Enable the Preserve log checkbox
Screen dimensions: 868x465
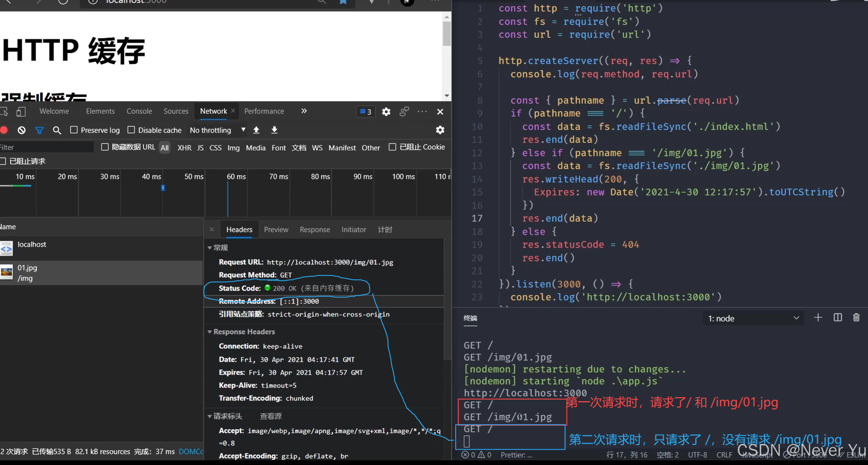pos(74,130)
